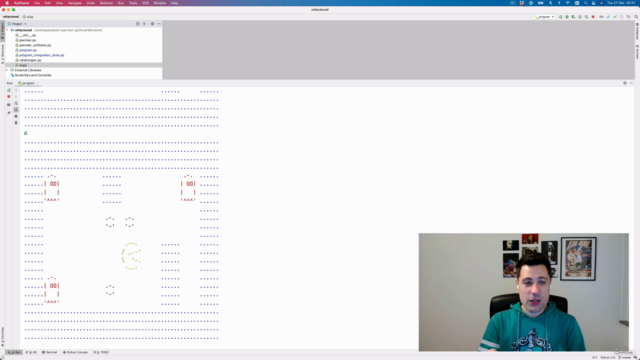The width and height of the screenshot is (640, 360).
Task: Click the Pin Tab icon in Run panel
Action: (9, 113)
